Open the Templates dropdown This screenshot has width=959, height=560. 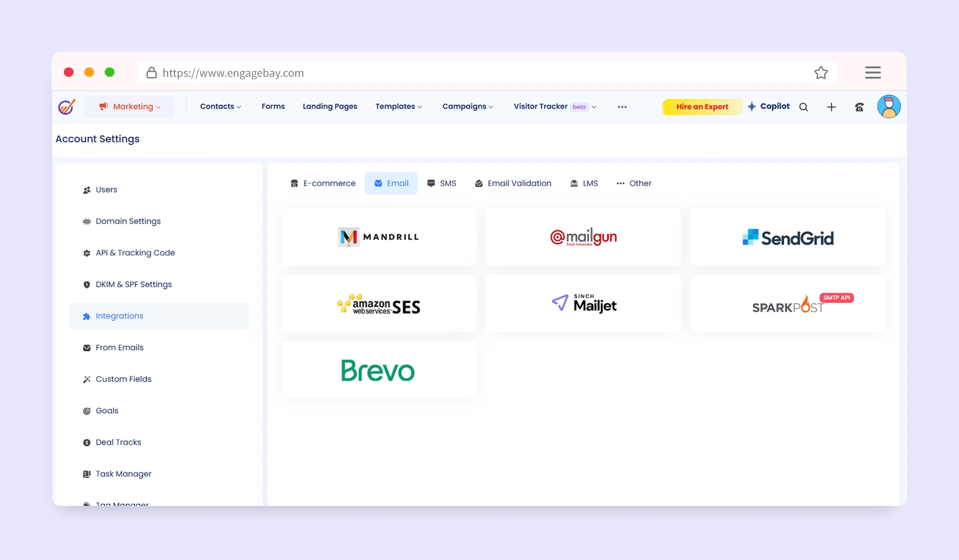[x=398, y=107]
